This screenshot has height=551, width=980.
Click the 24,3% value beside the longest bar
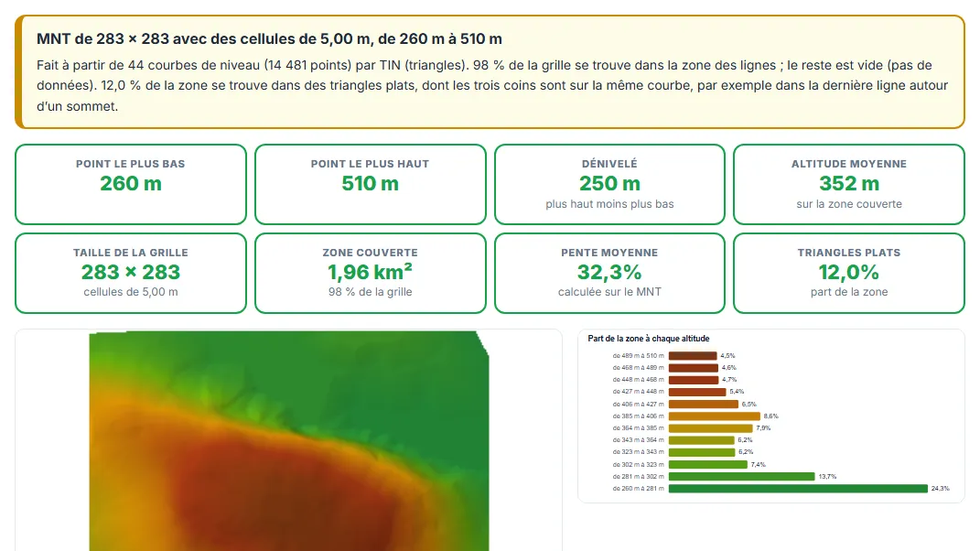940,489
